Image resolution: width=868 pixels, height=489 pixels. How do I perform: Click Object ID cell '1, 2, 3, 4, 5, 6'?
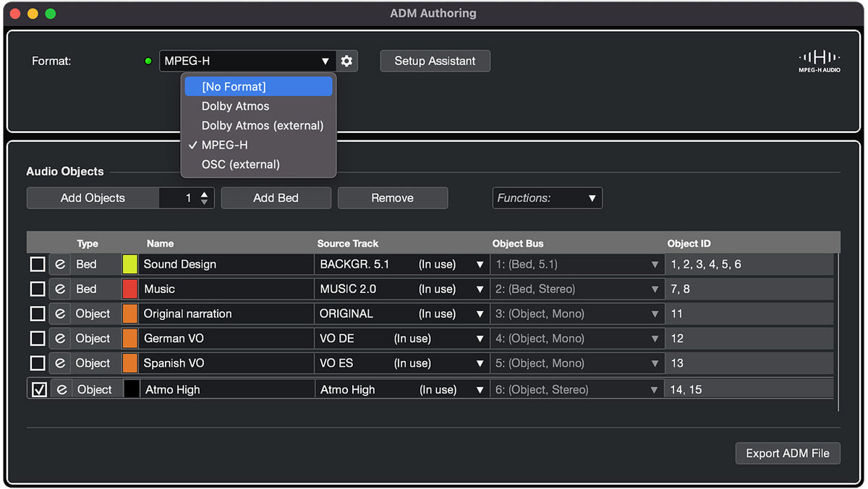point(749,265)
